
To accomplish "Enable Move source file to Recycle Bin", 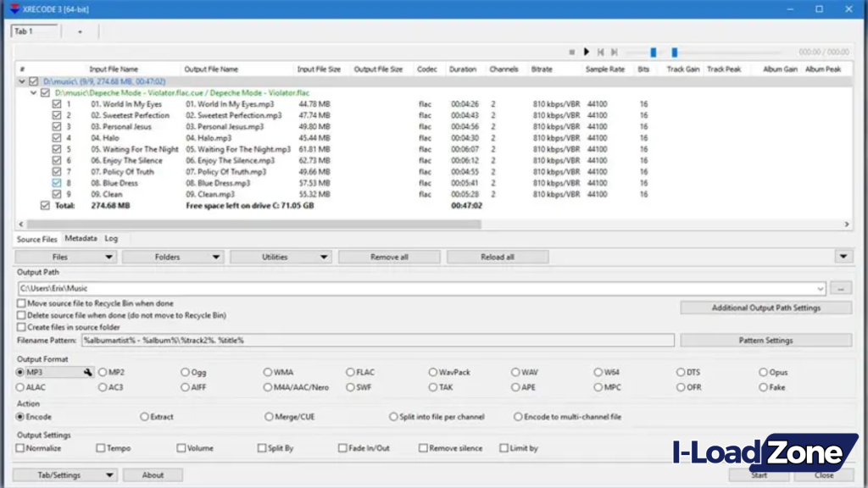I will tap(20, 302).
